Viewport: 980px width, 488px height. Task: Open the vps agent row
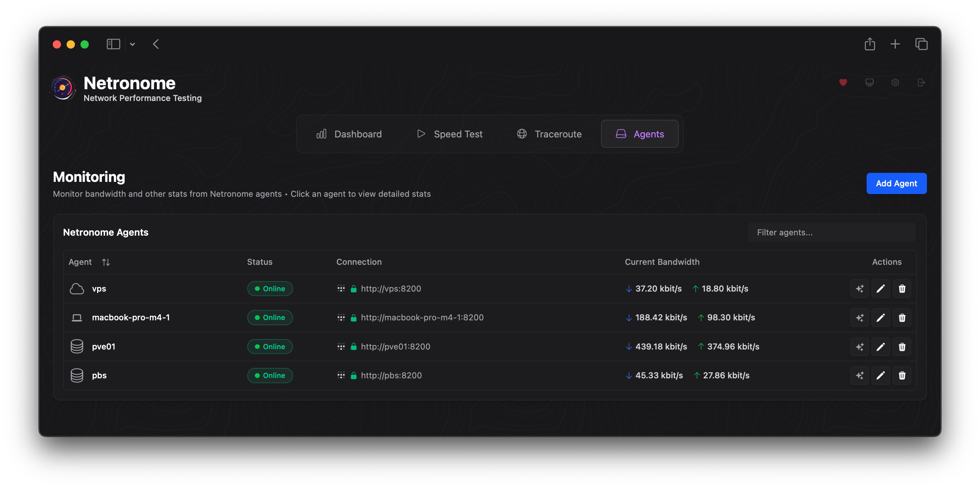tap(490, 288)
